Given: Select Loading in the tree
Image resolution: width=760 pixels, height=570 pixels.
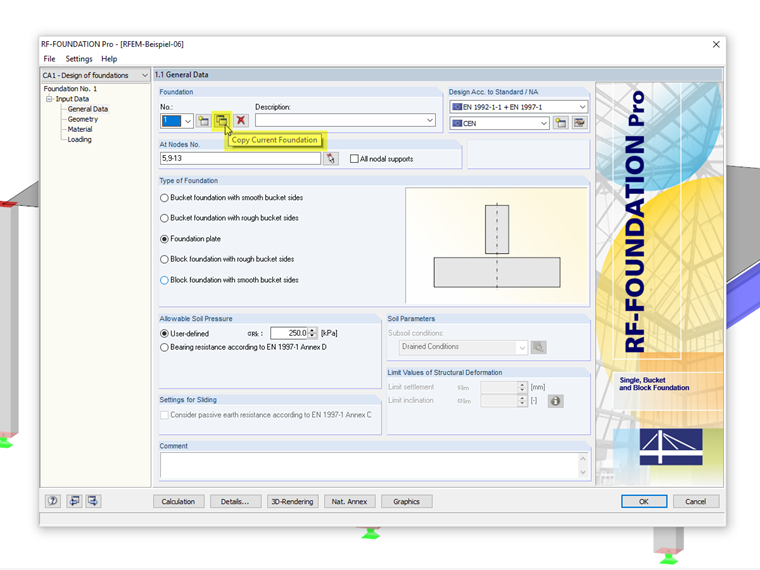Looking at the screenshot, I should click(79, 140).
